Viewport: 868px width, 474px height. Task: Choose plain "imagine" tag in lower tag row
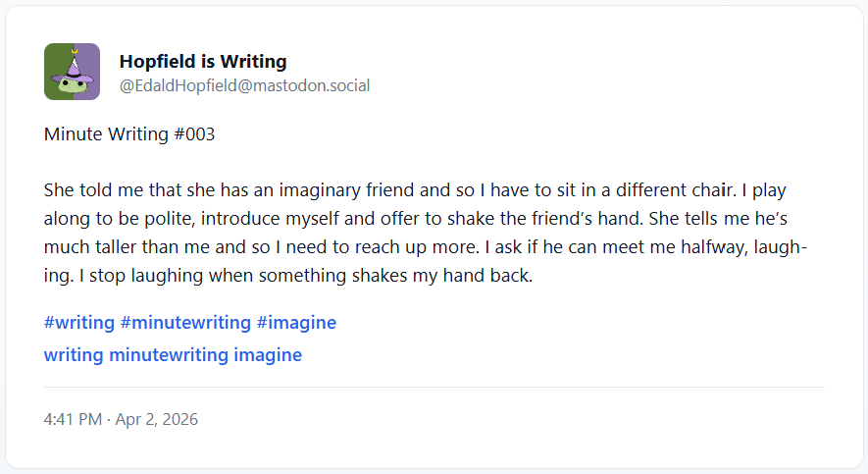(268, 354)
